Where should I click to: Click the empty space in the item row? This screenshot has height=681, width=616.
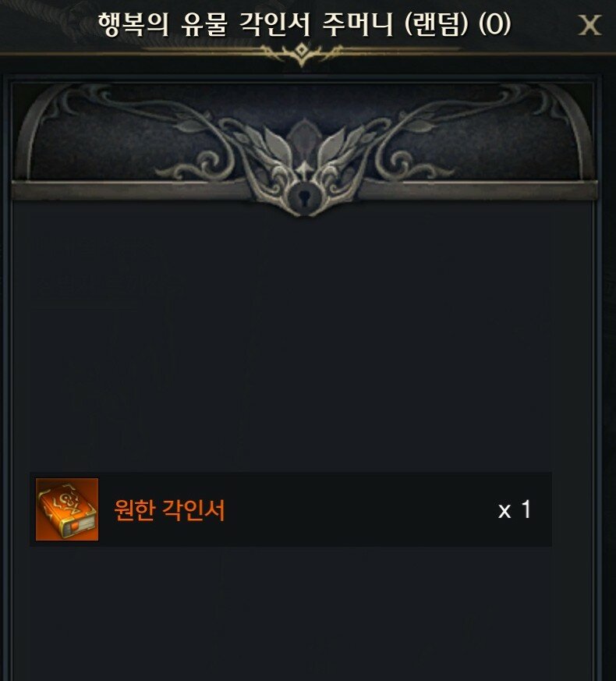click(x=360, y=509)
